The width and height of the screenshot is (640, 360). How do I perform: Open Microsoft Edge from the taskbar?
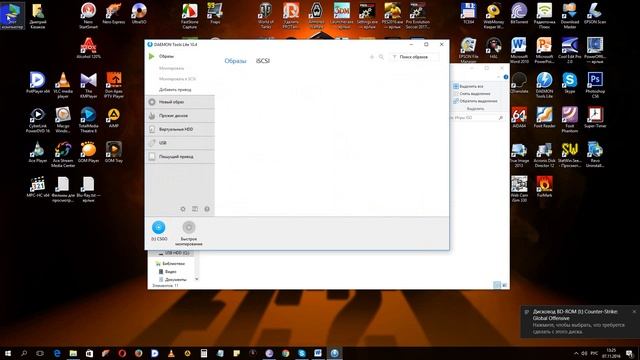click(57, 353)
